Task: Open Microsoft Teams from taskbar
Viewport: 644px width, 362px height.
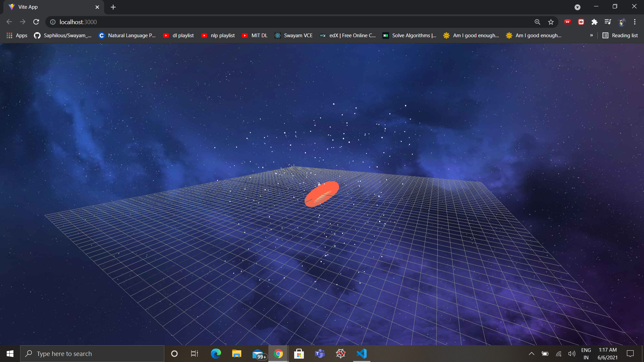Action: [x=320, y=353]
